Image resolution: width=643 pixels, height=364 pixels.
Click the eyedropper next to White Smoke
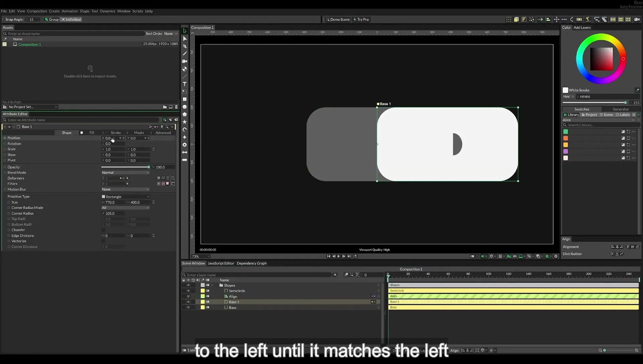(637, 90)
